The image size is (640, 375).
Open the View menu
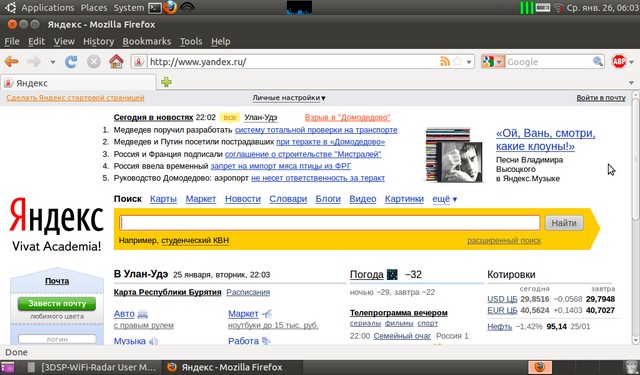click(x=64, y=42)
